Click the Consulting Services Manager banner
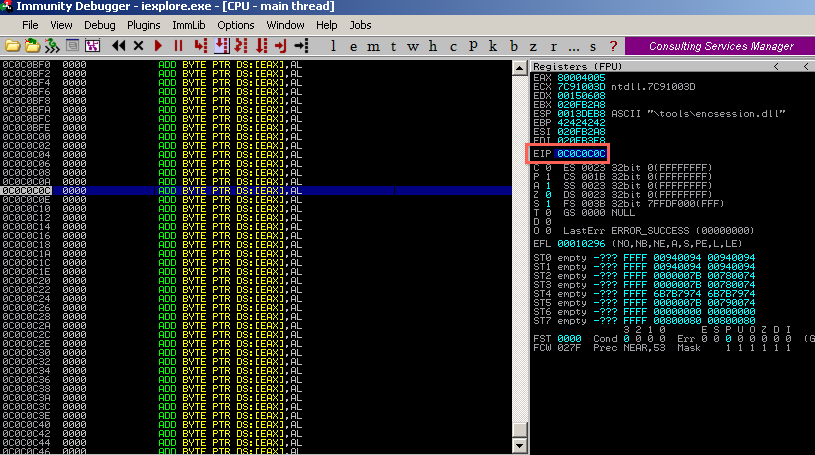 720,46
